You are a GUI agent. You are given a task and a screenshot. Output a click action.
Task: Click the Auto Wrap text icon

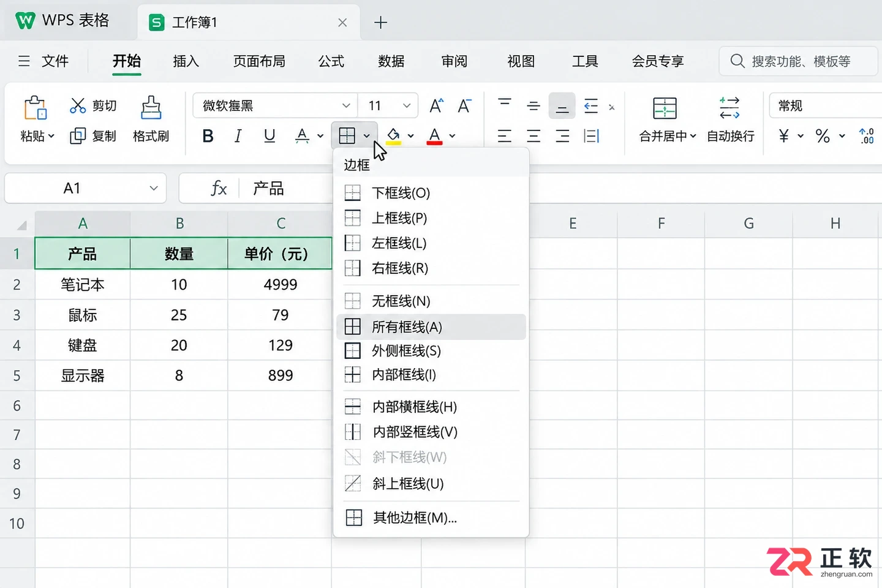729,108
